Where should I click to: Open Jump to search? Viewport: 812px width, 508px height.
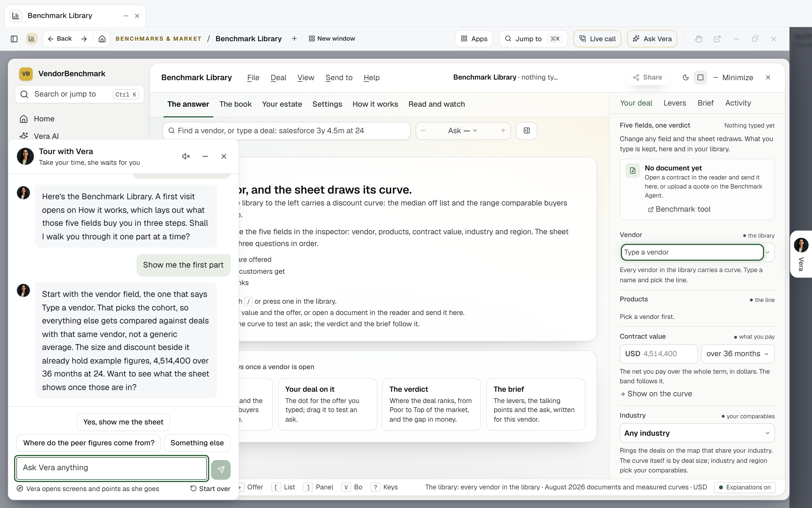point(533,39)
